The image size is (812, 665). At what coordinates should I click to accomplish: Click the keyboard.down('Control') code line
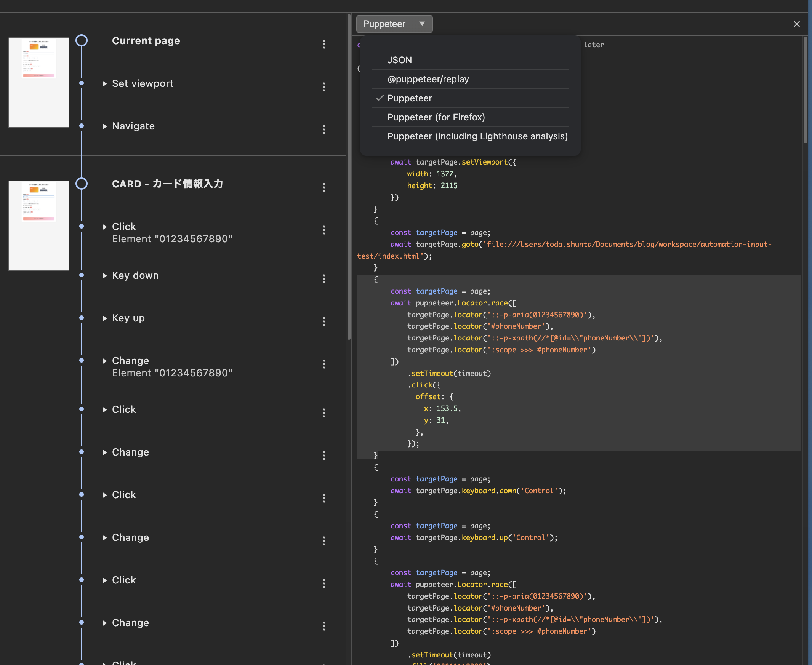point(478,491)
